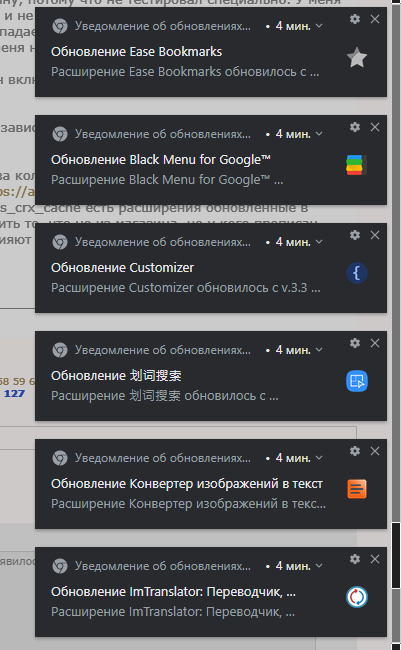The image size is (401, 650).
Task: Click the blue 划词搜索 extension icon
Action: 357,381
